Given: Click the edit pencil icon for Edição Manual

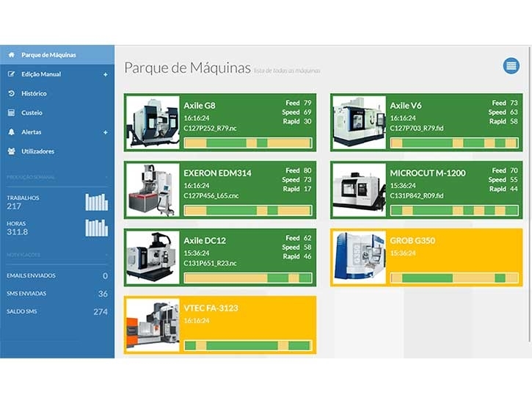Looking at the screenshot, I should point(11,74).
